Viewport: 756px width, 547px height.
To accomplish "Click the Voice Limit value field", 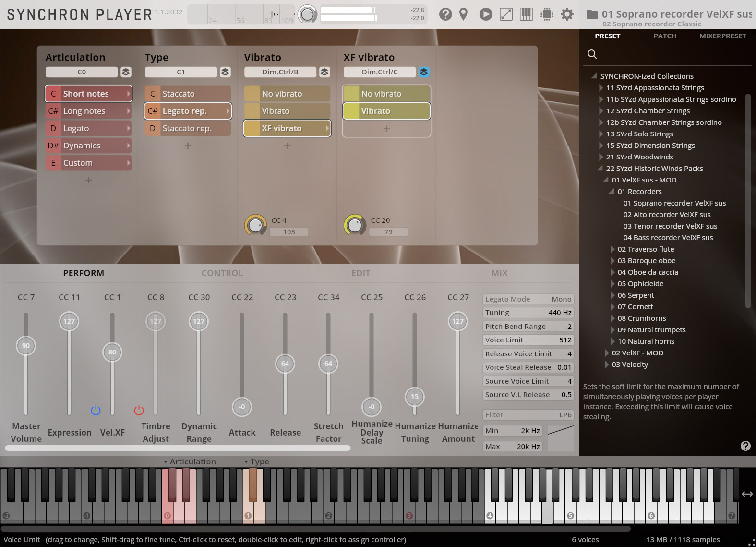I will (528, 340).
